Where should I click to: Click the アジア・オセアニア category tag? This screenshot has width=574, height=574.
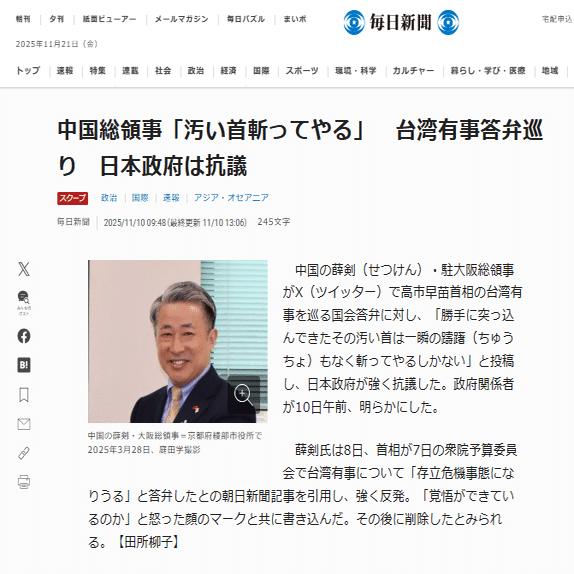(231, 198)
